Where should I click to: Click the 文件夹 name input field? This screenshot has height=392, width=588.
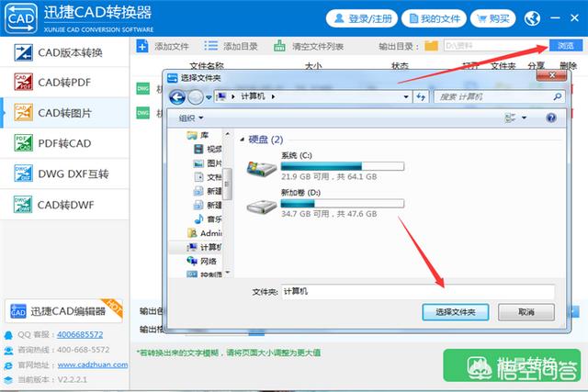click(x=418, y=292)
